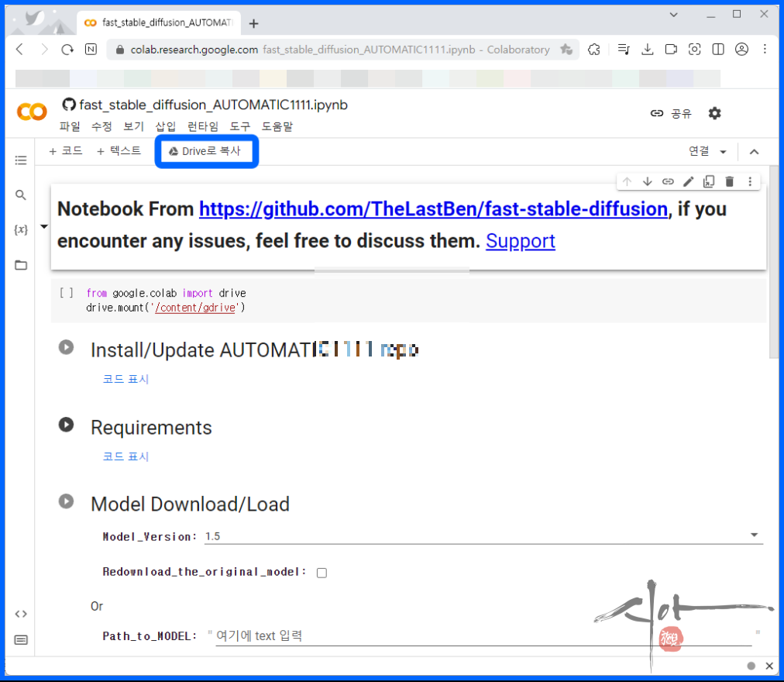Open the find and replace search icon
784x682 pixels.
(x=20, y=195)
